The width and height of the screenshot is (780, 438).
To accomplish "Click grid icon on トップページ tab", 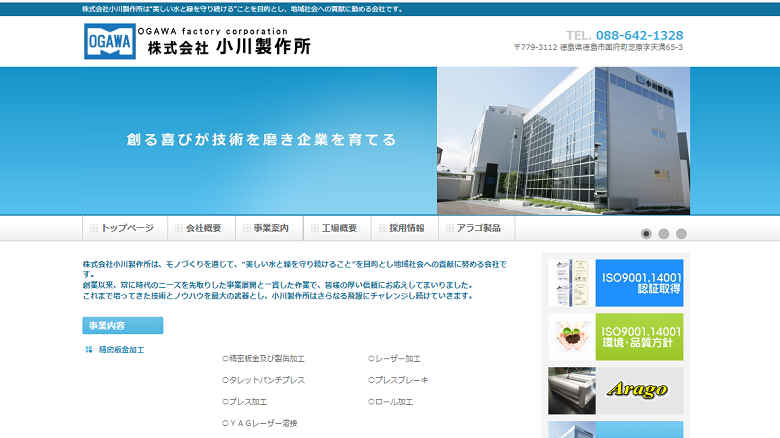I will click(94, 228).
